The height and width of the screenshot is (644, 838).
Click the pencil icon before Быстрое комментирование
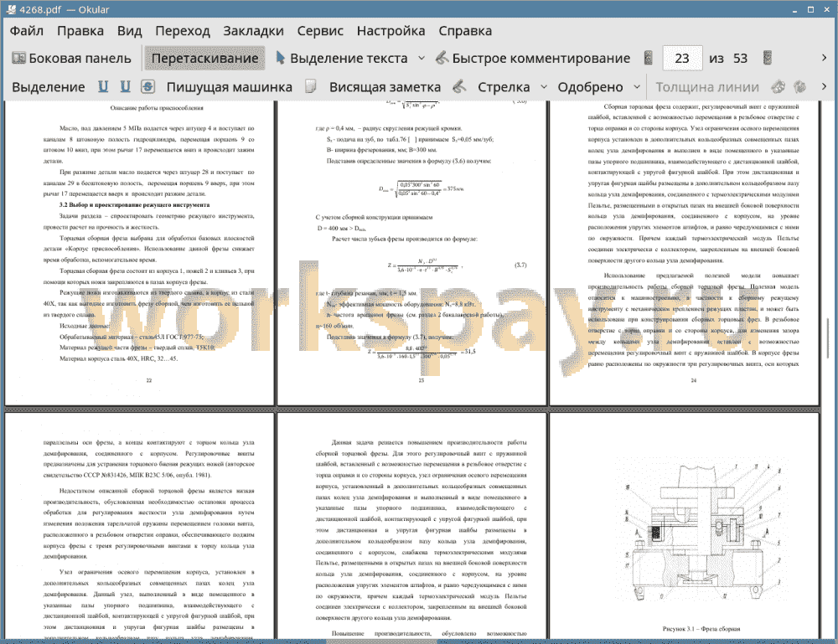click(442, 58)
